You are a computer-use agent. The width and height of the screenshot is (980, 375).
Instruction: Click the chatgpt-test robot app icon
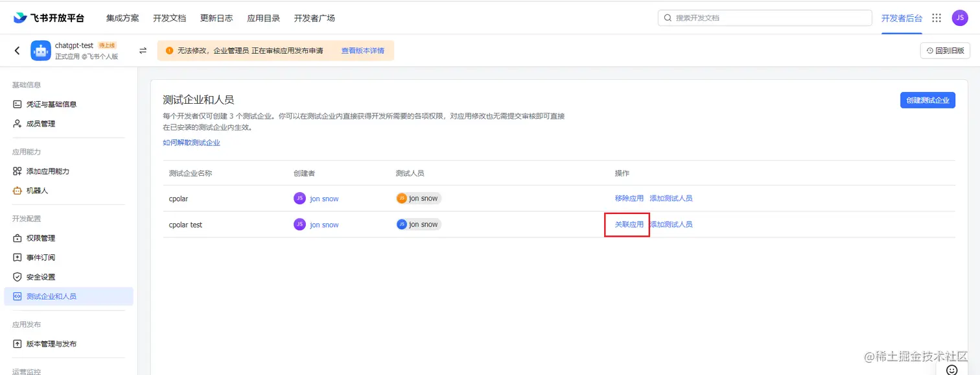click(x=41, y=51)
